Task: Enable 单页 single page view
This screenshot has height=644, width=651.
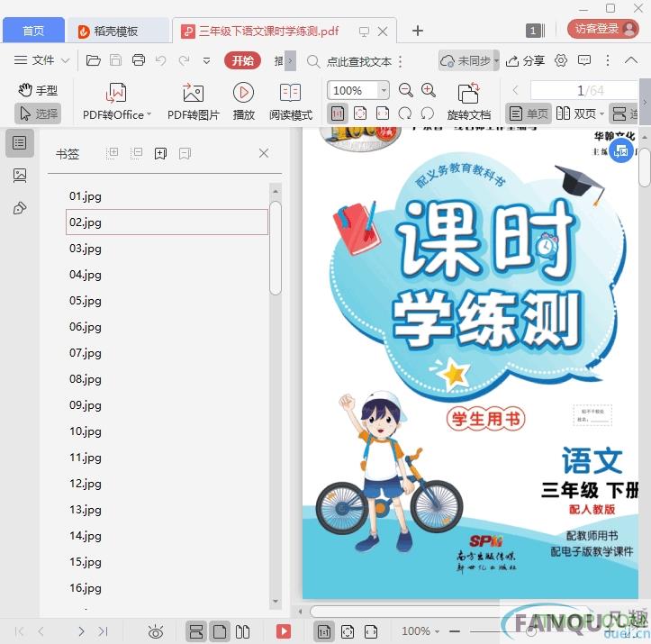Action: (x=529, y=113)
